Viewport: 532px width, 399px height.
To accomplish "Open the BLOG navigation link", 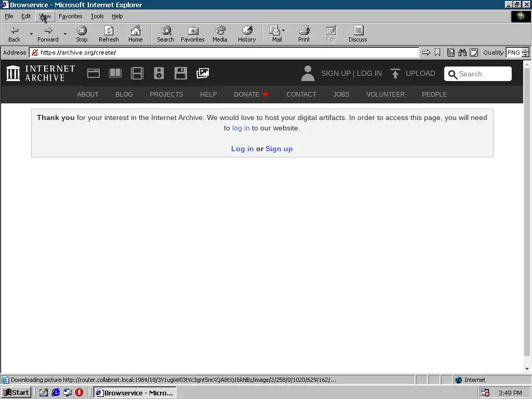I will pyautogui.click(x=124, y=95).
